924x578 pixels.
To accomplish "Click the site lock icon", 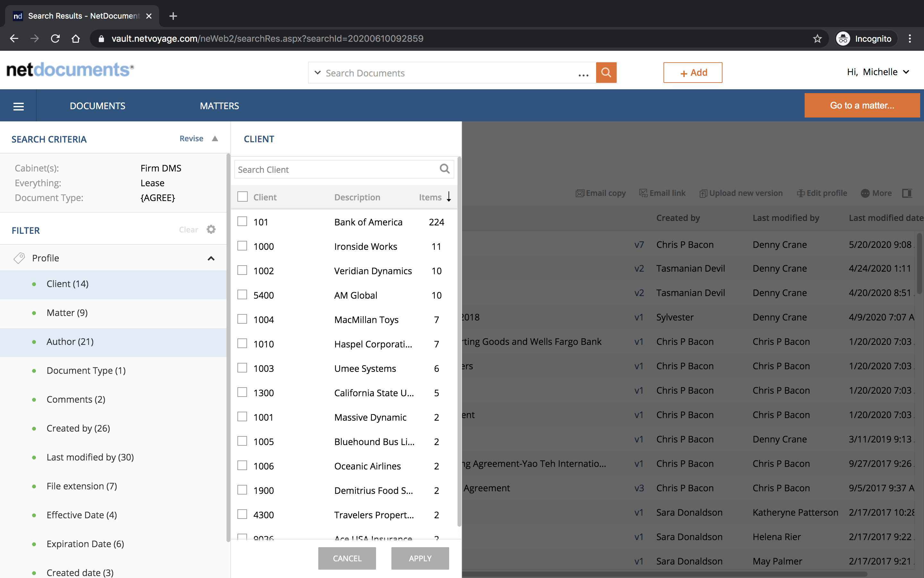I will coord(101,39).
